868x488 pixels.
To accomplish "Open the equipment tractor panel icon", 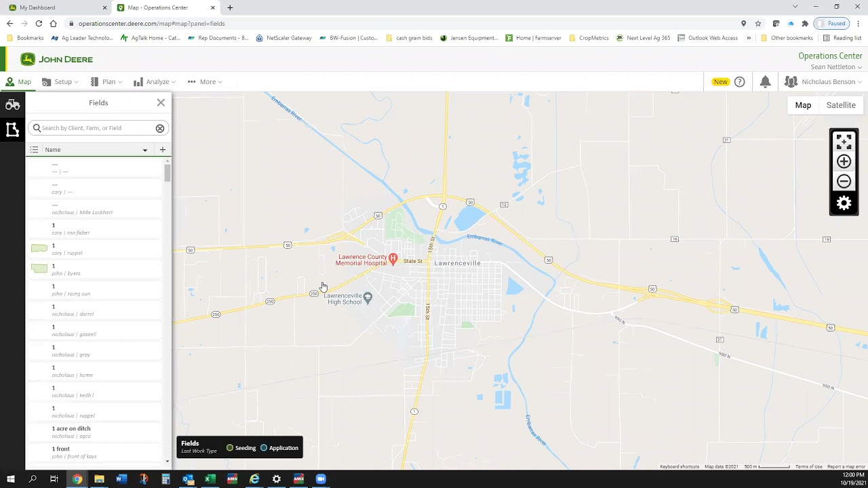I will click(12, 104).
